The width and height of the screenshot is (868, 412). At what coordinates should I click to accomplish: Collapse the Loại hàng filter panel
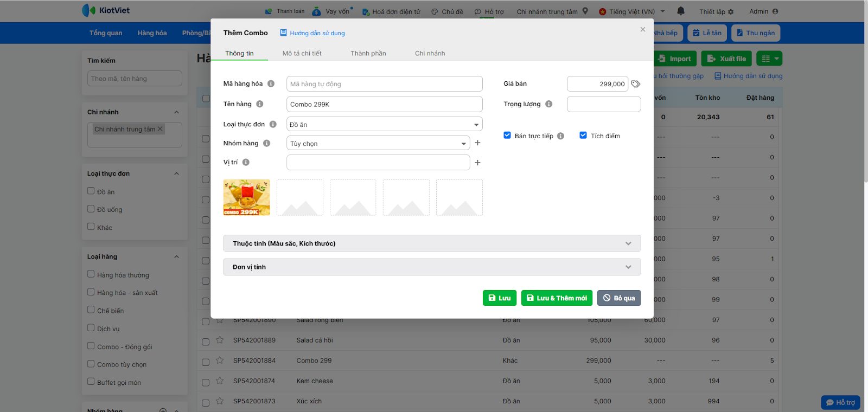coord(176,257)
